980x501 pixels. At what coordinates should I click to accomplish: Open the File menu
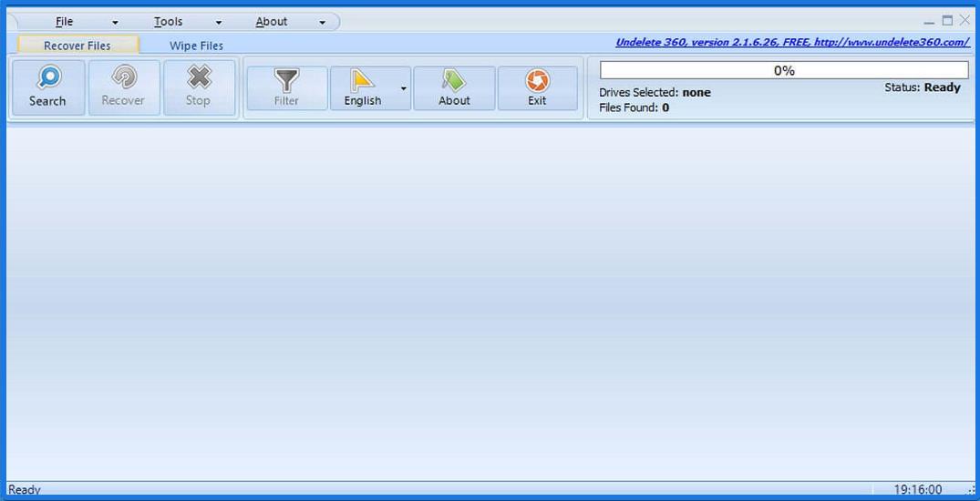(x=65, y=22)
